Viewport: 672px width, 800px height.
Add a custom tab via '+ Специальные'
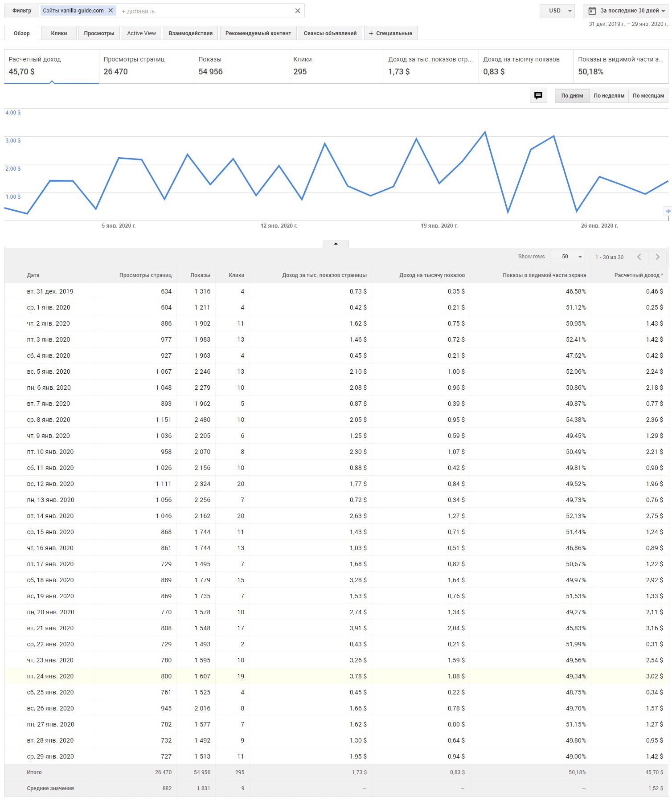coord(391,33)
